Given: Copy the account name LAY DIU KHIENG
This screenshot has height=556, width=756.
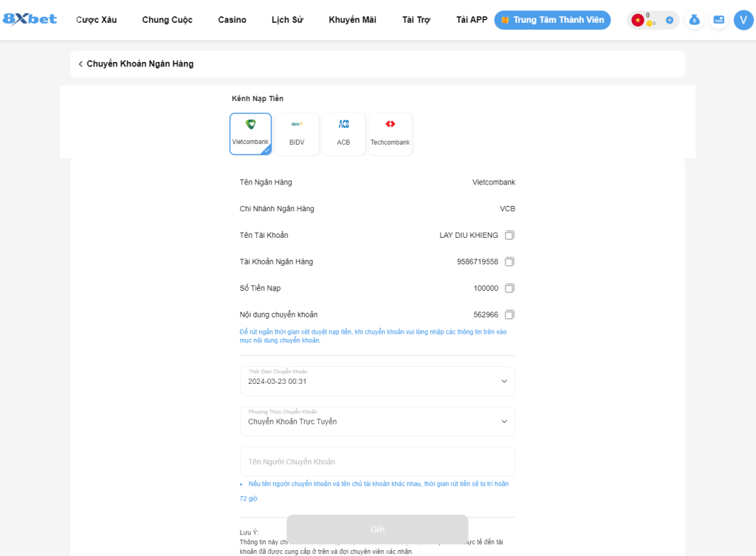Looking at the screenshot, I should [509, 236].
